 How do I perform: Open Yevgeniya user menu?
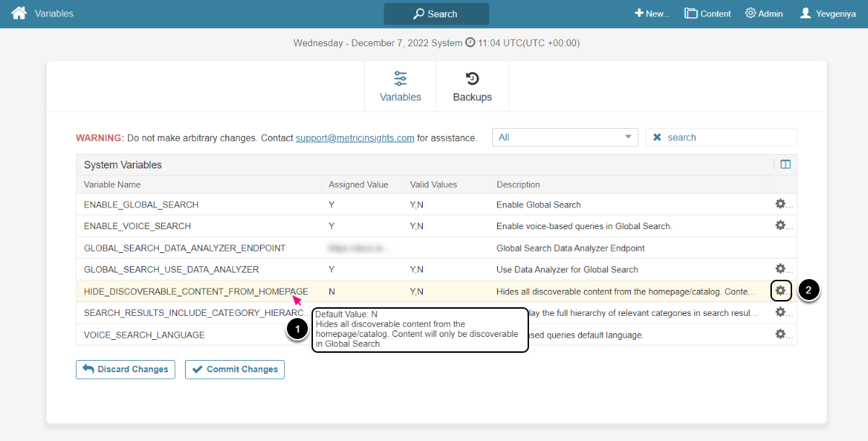tap(828, 14)
